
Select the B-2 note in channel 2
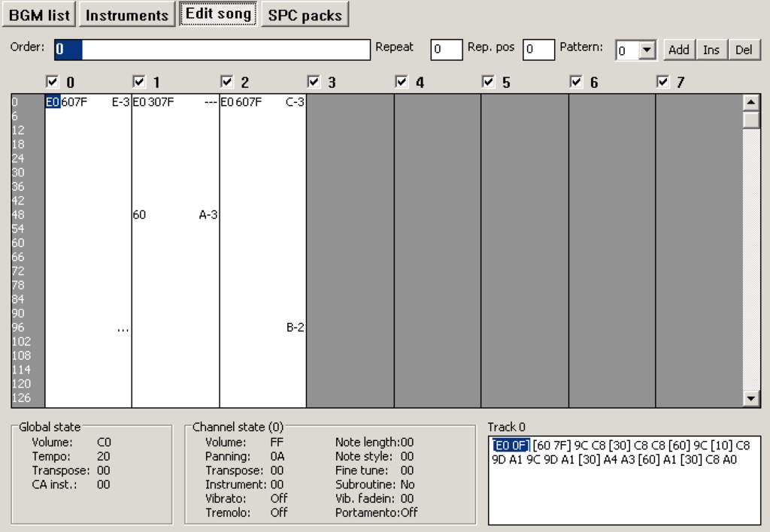(x=295, y=328)
